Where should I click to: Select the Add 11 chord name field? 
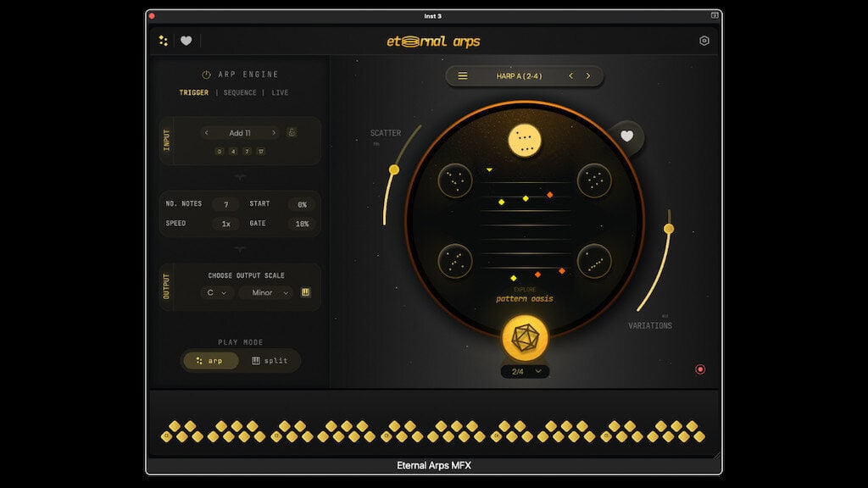click(x=240, y=133)
